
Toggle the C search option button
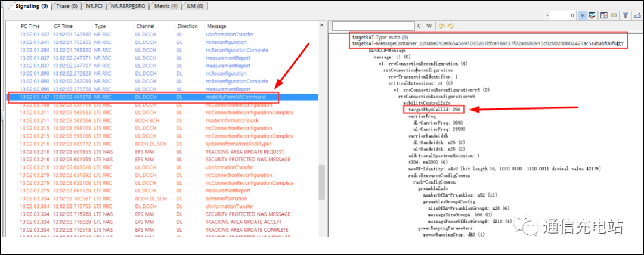[419, 26]
